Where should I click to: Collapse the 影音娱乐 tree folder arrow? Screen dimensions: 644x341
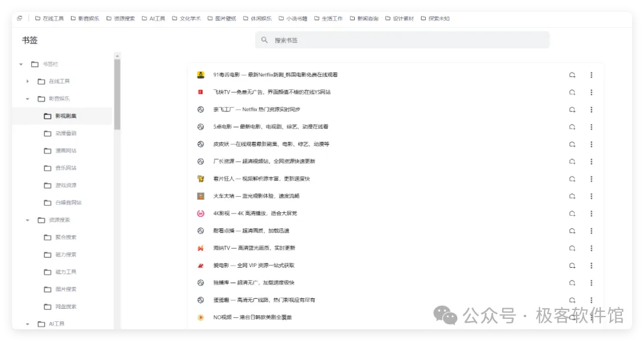point(27,98)
